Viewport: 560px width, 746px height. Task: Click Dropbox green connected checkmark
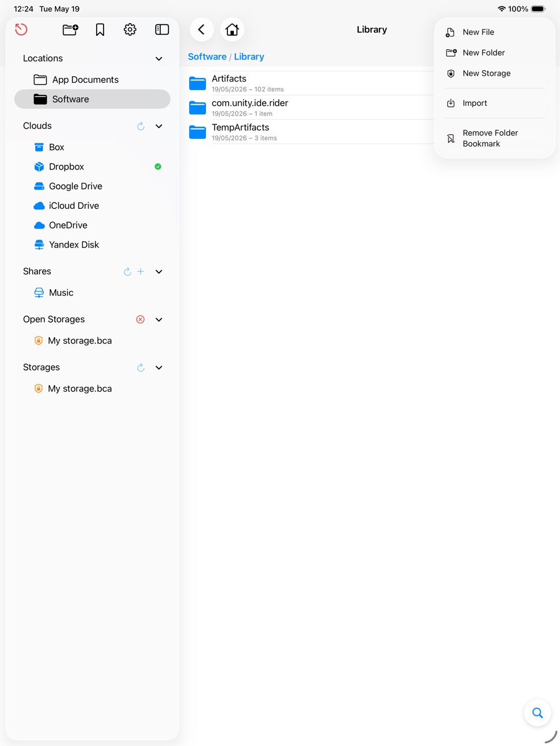(158, 167)
